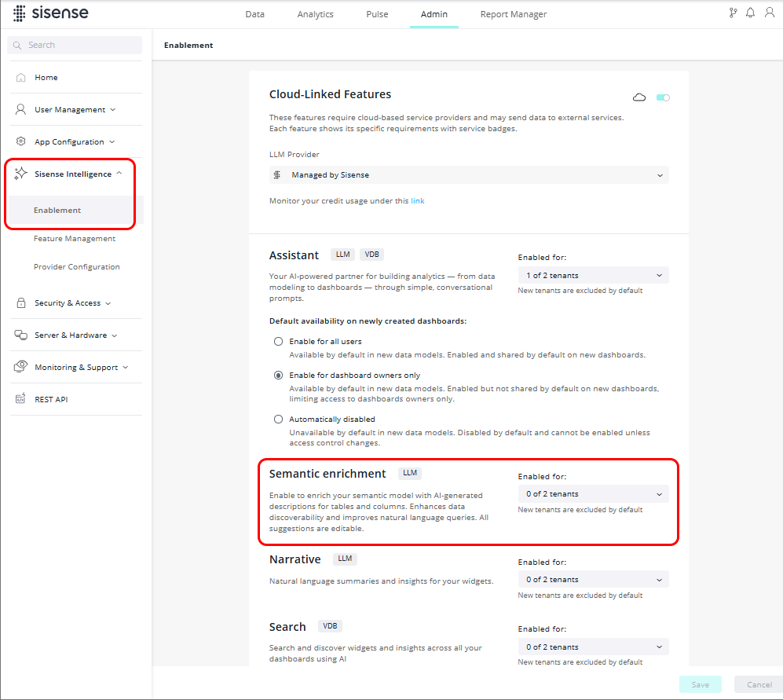
Task: Open the user profile icon
Action: [x=770, y=13]
